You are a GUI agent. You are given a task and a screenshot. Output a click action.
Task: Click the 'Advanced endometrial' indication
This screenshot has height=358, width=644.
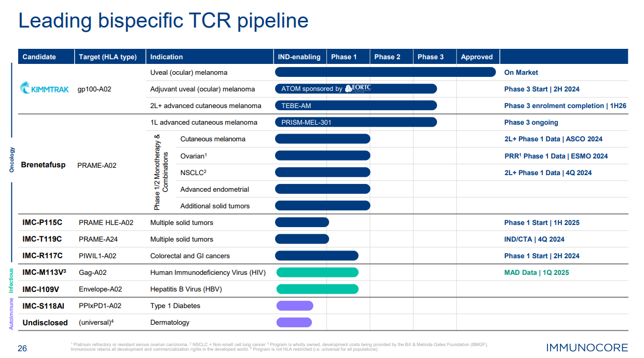(215, 189)
